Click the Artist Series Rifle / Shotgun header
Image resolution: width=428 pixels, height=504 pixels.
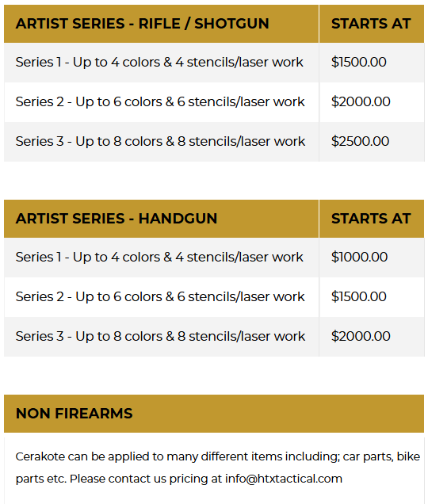pyautogui.click(x=142, y=24)
